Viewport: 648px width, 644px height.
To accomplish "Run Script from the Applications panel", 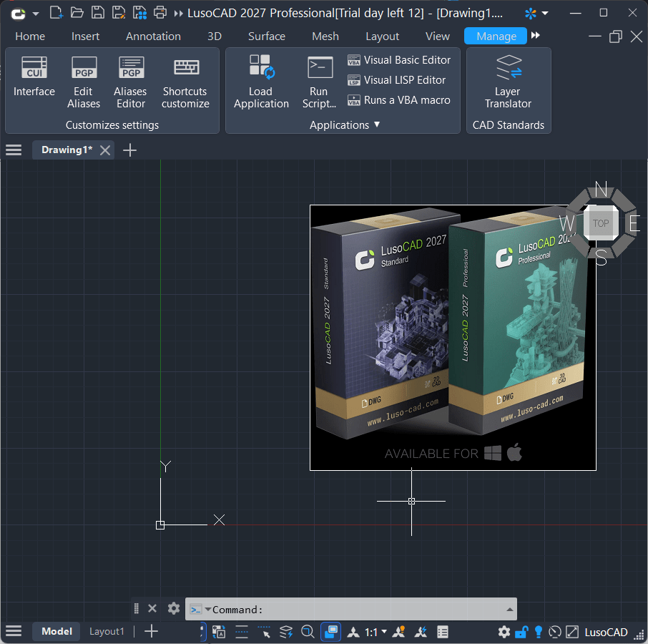I will click(319, 82).
